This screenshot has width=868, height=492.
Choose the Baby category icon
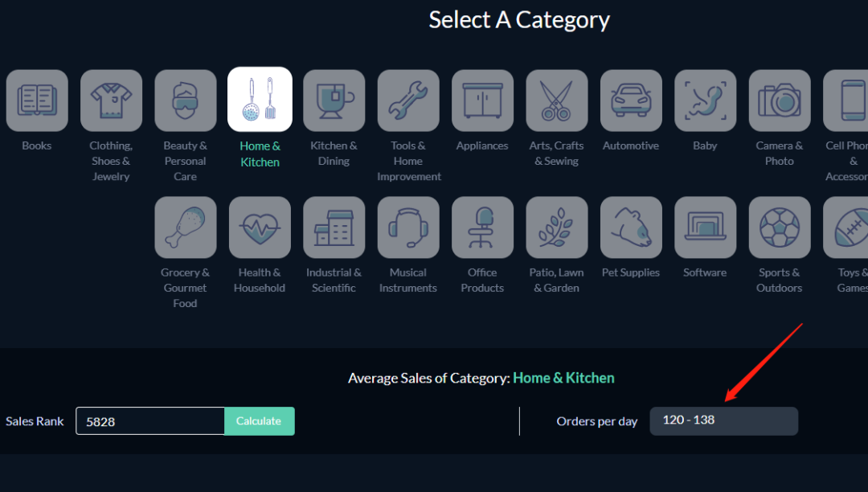point(706,100)
